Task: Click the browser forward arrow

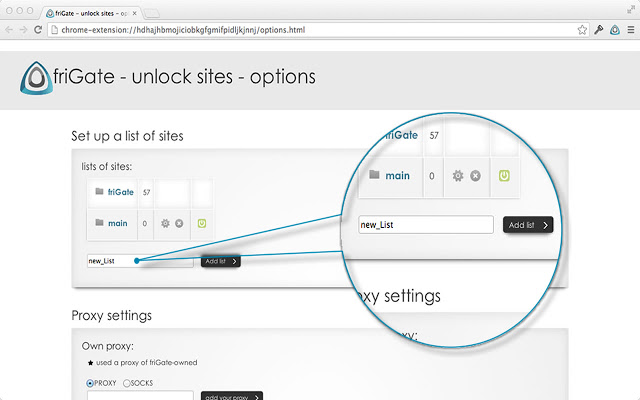Action: pyautogui.click(x=23, y=30)
